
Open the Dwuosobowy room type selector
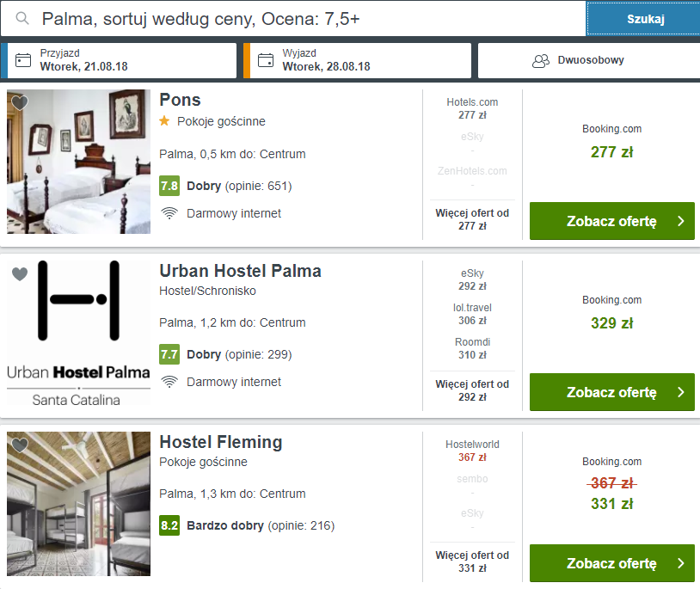(589, 61)
